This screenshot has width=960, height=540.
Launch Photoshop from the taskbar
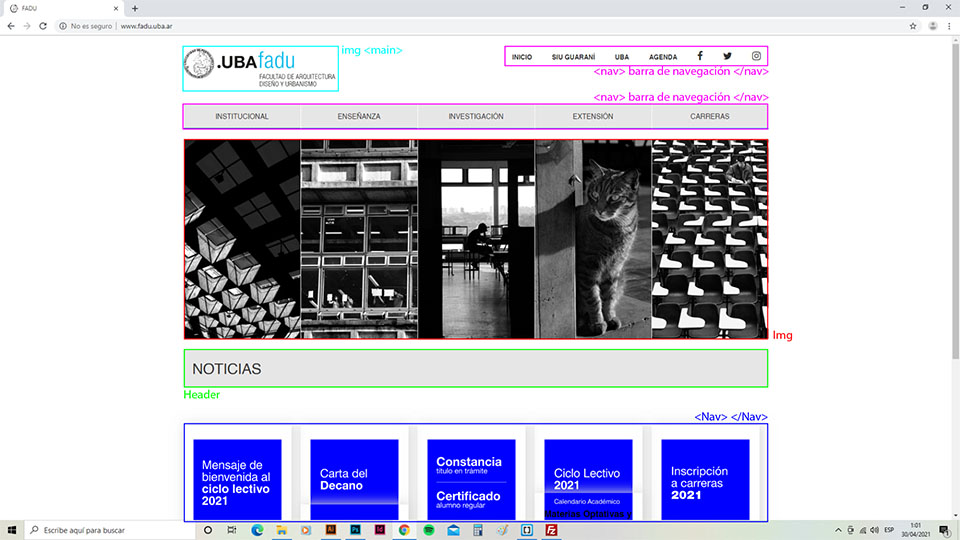[355, 530]
